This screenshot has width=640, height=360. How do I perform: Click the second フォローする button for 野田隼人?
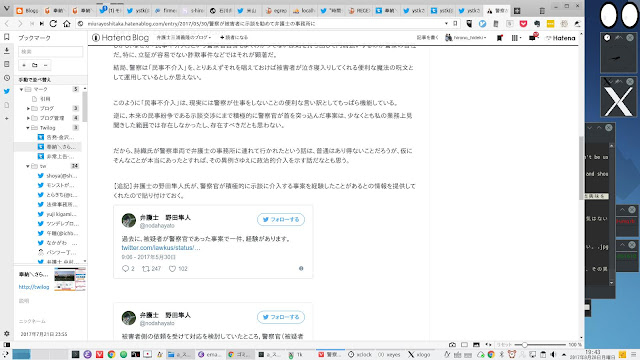[x=281, y=317]
